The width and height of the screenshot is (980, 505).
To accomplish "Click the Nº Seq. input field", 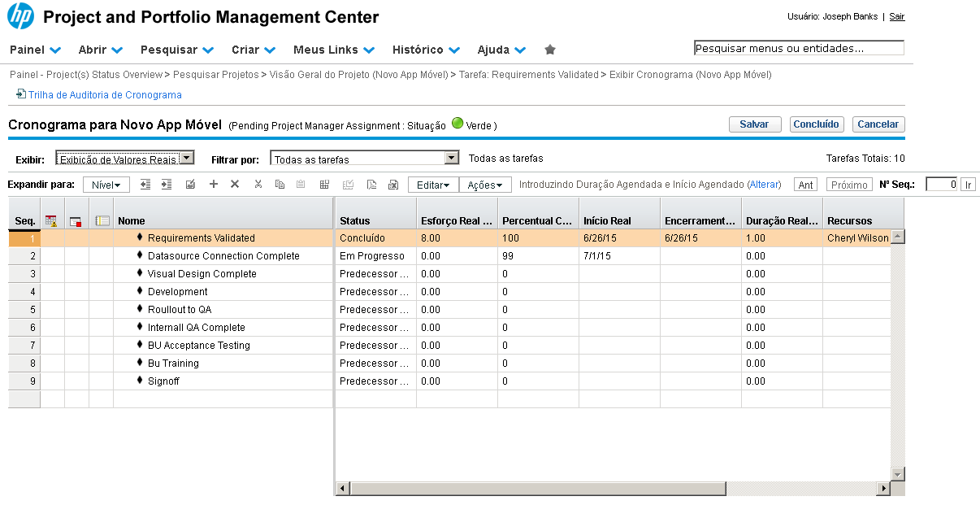I will click(x=941, y=185).
